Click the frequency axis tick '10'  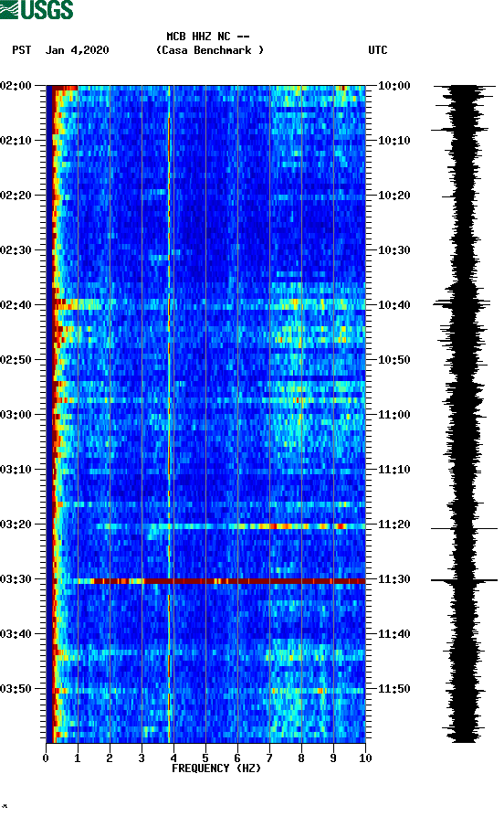click(x=365, y=758)
